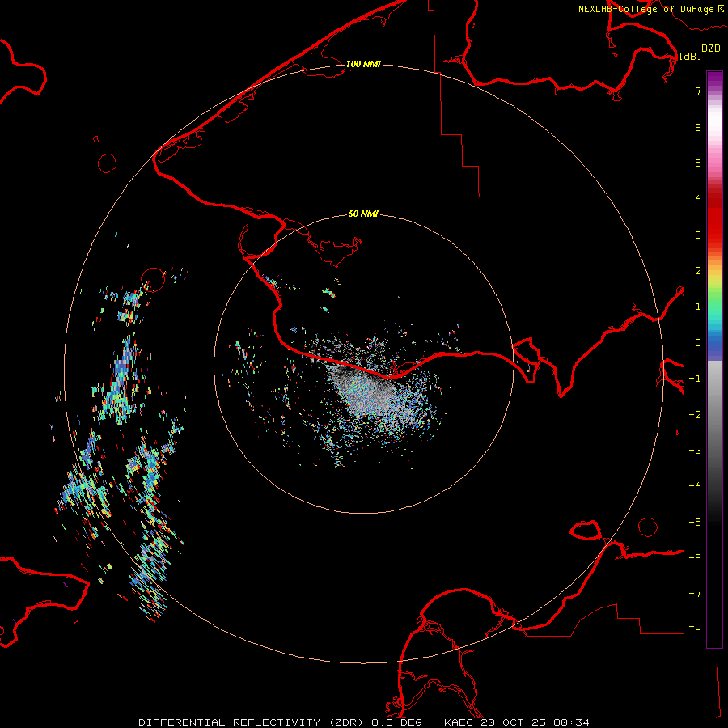Click the 5 value on color scale
728x728 pixels.
[x=698, y=163]
